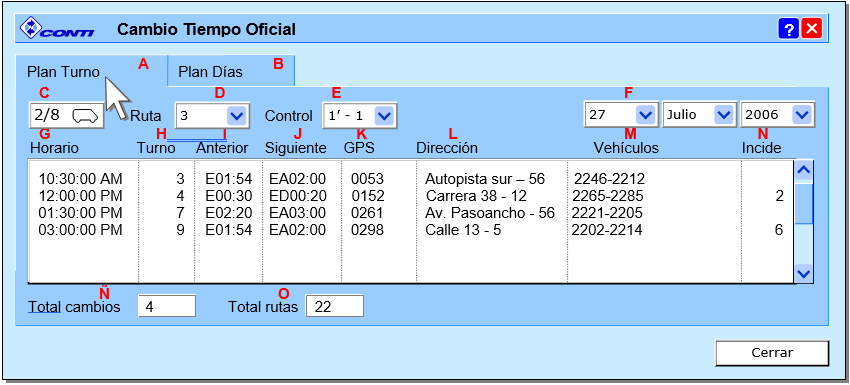The image size is (850, 385).
Task: Open the day dropdown showing 27
Action: (621, 114)
